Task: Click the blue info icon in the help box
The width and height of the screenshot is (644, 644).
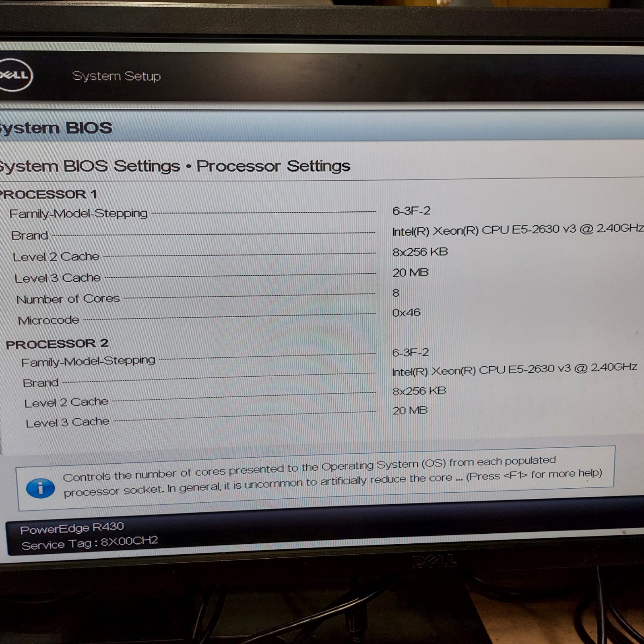Action: (41, 488)
